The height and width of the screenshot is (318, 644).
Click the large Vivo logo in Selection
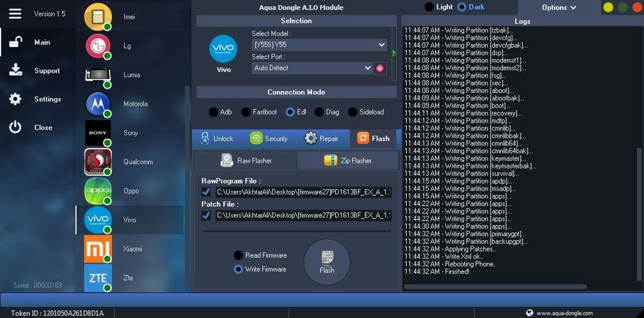click(223, 49)
